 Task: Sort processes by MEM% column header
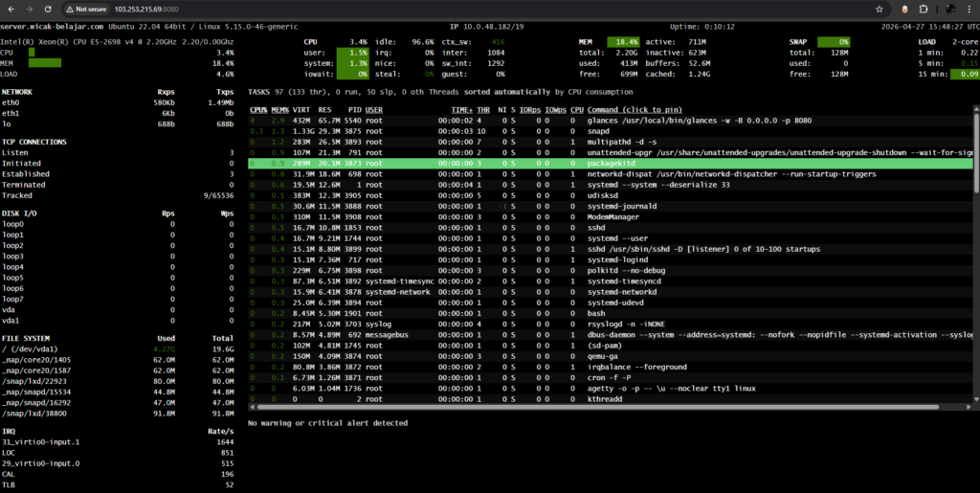[x=279, y=110]
